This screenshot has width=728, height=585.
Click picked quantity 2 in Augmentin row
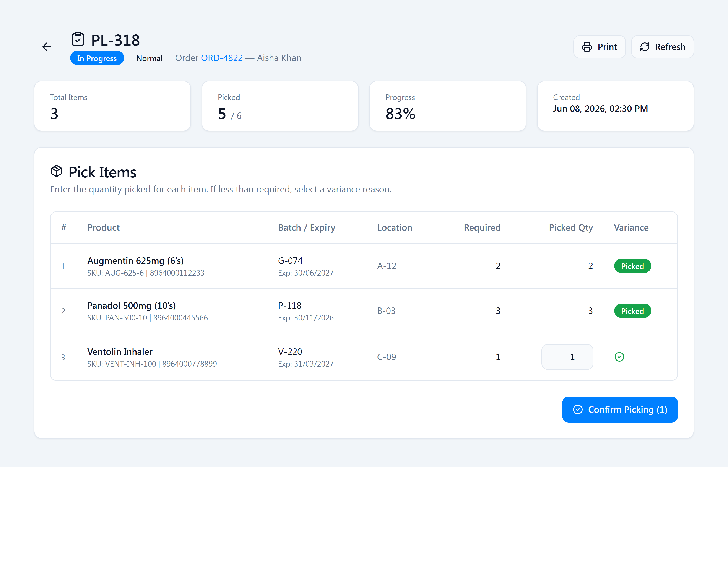click(x=590, y=266)
